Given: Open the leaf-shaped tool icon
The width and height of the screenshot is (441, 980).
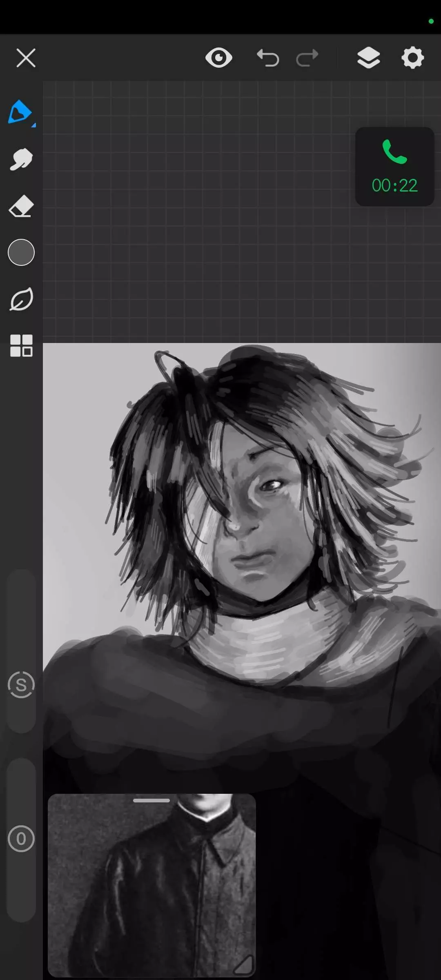Looking at the screenshot, I should [x=21, y=299].
